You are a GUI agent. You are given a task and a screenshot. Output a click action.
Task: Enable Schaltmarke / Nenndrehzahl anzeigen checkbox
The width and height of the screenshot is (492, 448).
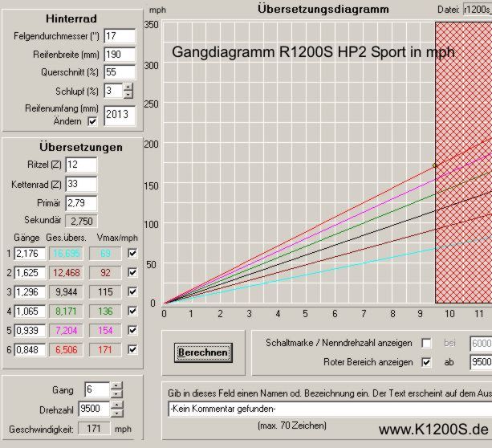pyautogui.click(x=426, y=343)
